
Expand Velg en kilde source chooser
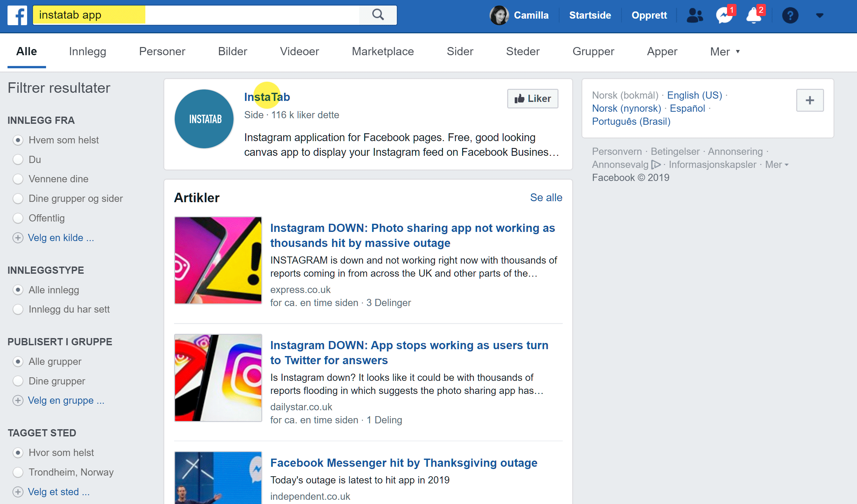[61, 238]
